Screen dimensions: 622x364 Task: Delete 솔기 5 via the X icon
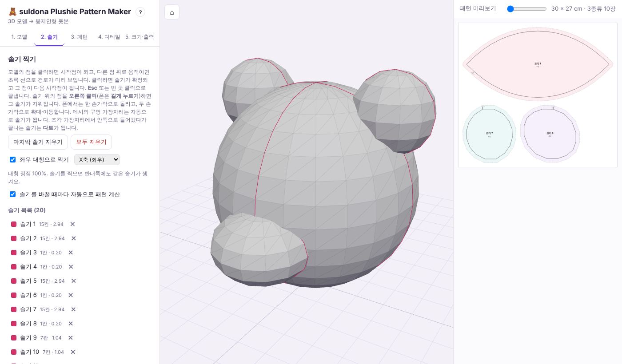click(x=74, y=281)
